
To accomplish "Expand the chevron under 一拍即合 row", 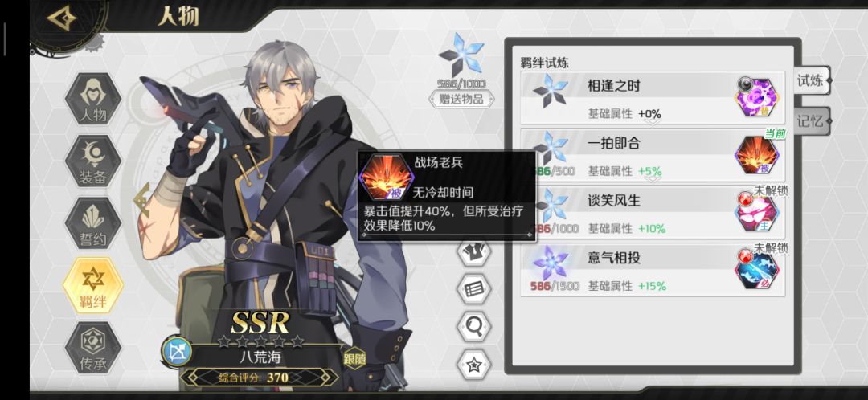I will click(653, 179).
